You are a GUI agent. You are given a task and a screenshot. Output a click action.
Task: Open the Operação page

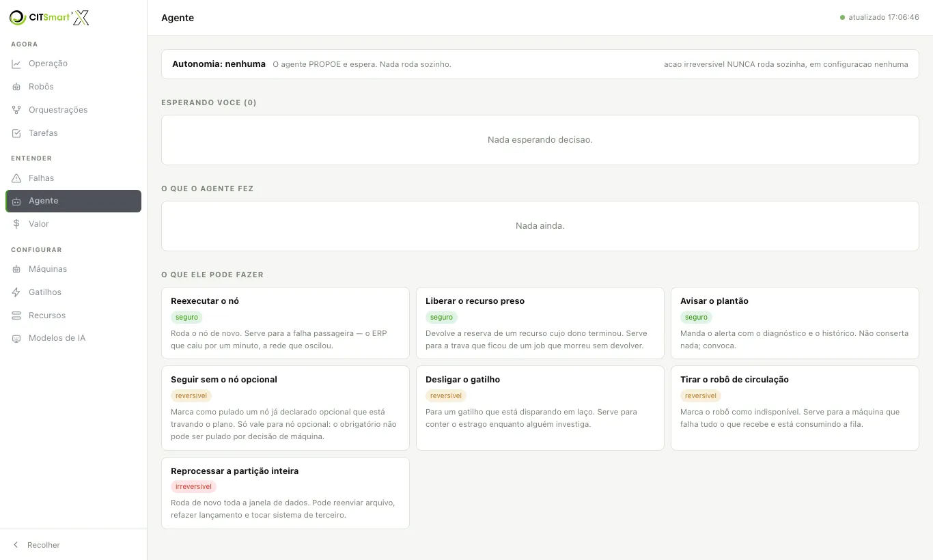tap(73, 64)
